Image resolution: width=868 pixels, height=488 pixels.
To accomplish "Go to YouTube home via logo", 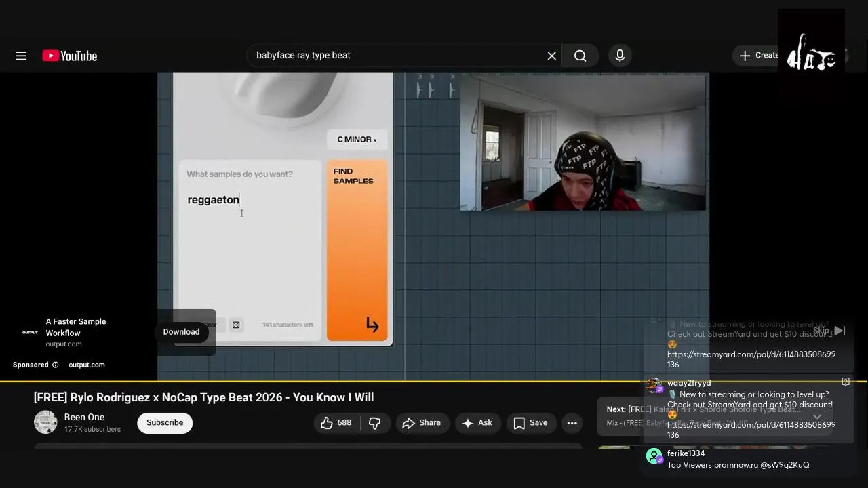I will point(70,56).
